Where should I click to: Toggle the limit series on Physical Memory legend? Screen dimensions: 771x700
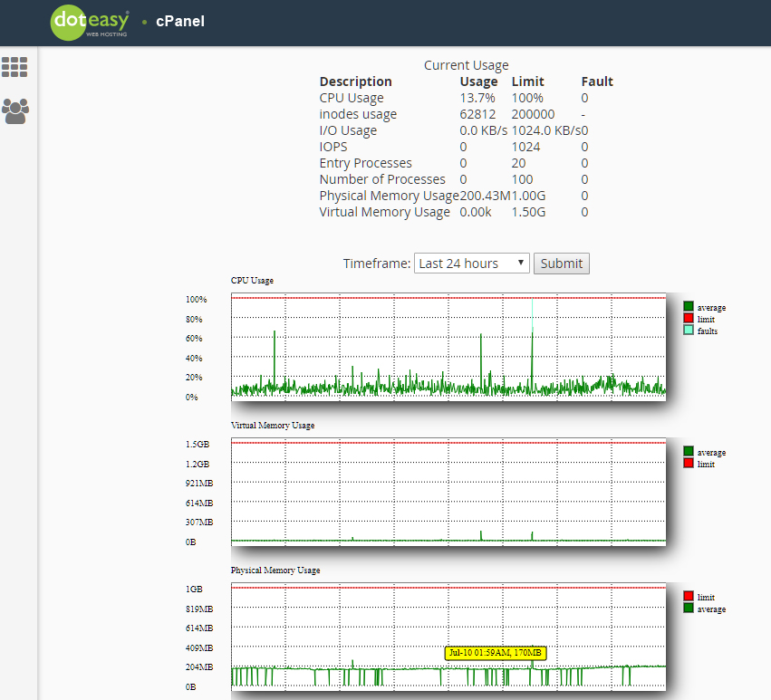pyautogui.click(x=689, y=597)
